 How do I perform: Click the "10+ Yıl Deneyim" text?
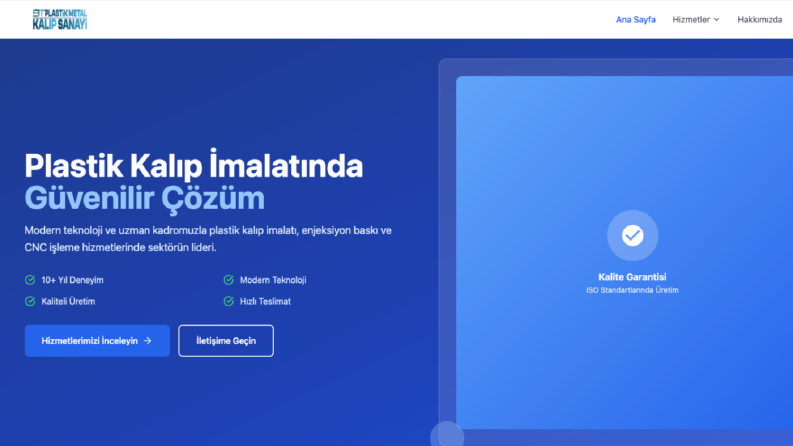pos(72,280)
